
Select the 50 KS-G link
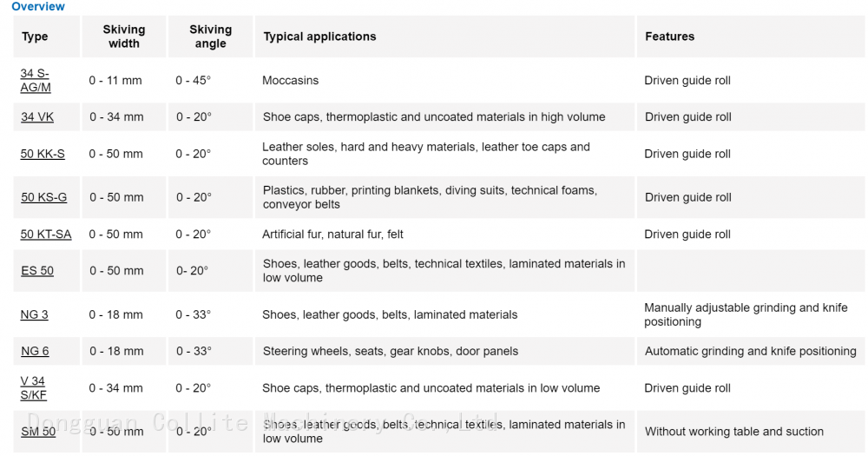point(43,197)
